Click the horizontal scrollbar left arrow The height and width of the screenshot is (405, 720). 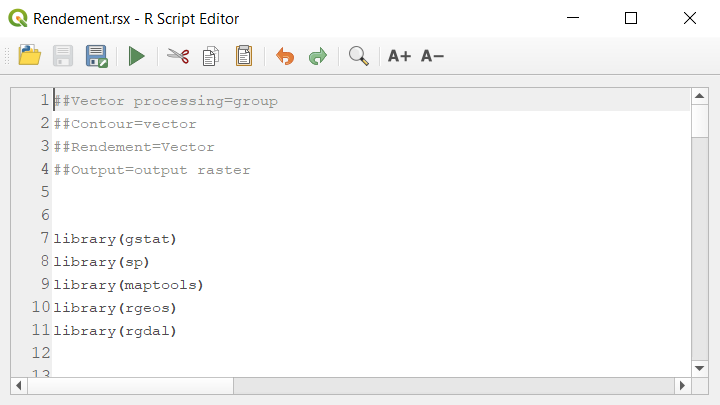click(19, 386)
